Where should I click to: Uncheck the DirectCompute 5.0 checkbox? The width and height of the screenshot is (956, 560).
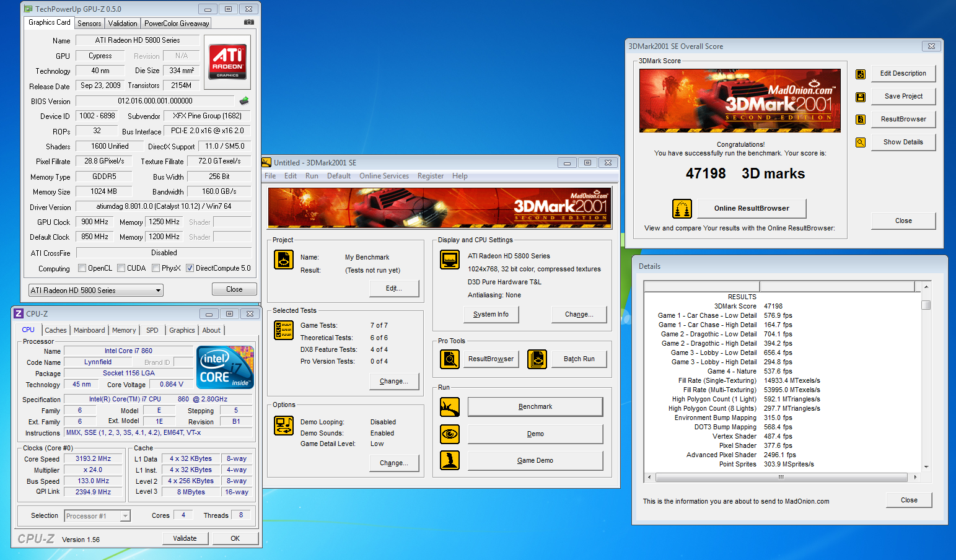point(190,268)
